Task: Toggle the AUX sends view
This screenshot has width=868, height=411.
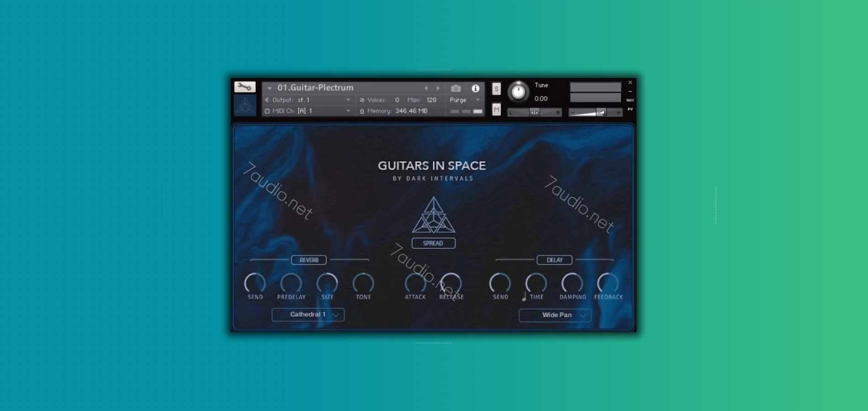Action: pyautogui.click(x=630, y=100)
